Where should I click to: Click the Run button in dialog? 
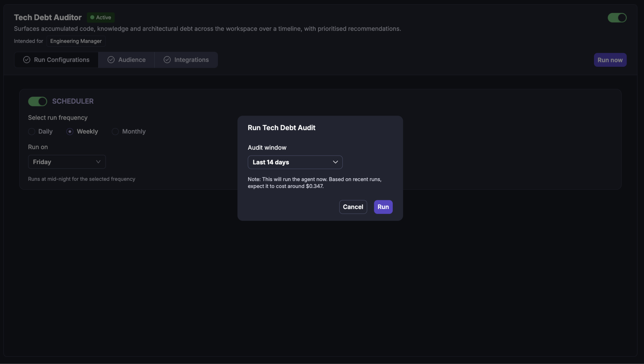(383, 207)
